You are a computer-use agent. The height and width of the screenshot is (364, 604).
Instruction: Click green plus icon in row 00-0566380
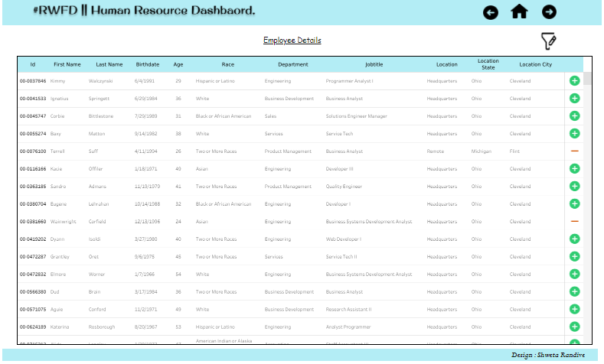point(574,291)
